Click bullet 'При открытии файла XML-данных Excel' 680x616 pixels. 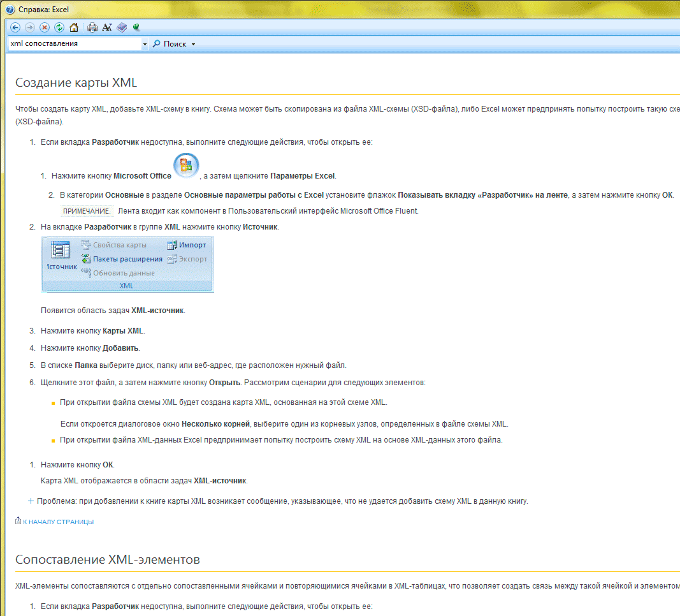tap(281, 440)
